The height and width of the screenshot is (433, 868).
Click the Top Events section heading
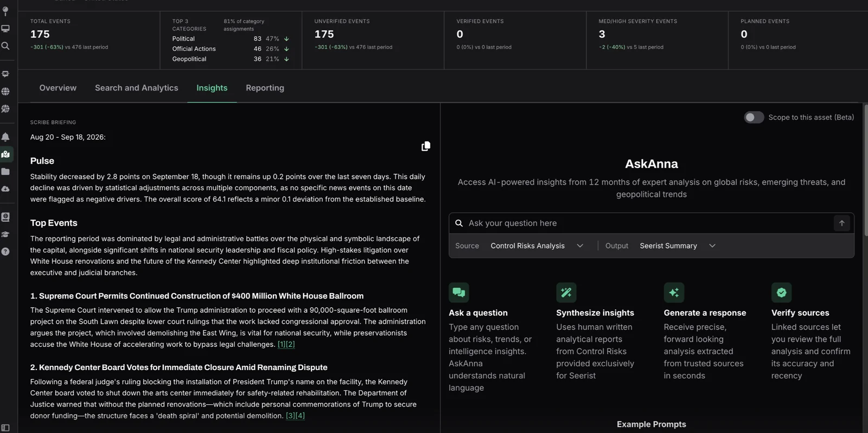(x=54, y=223)
